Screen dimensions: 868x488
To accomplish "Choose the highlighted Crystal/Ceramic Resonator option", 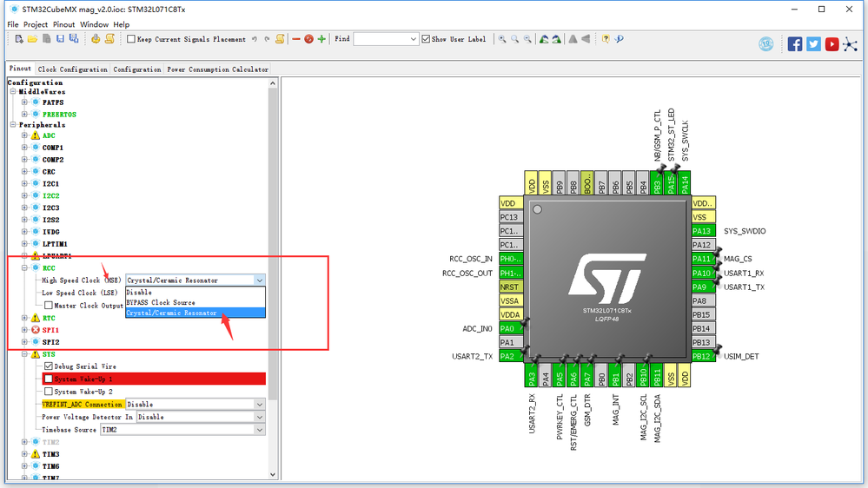I will tap(195, 313).
